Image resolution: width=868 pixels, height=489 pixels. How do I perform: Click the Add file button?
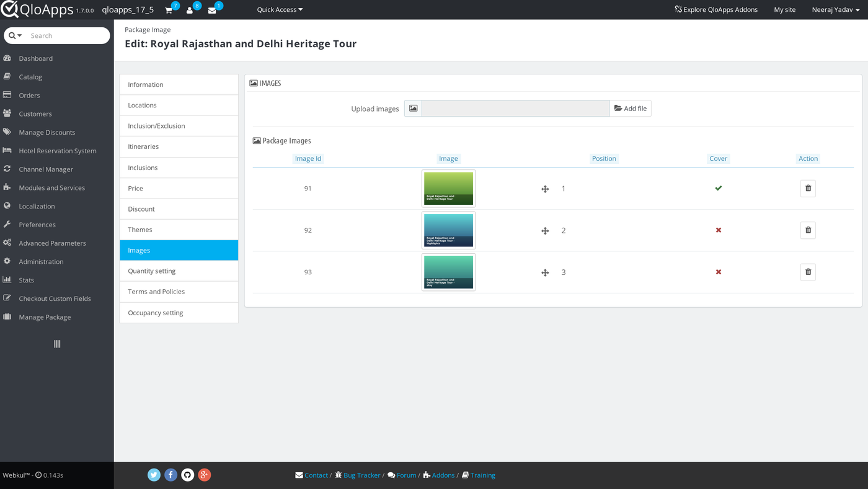tap(631, 108)
